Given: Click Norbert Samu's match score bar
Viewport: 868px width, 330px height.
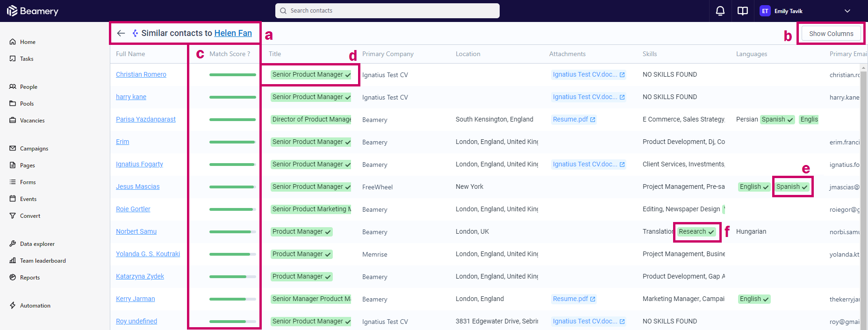Looking at the screenshot, I should 233,232.
